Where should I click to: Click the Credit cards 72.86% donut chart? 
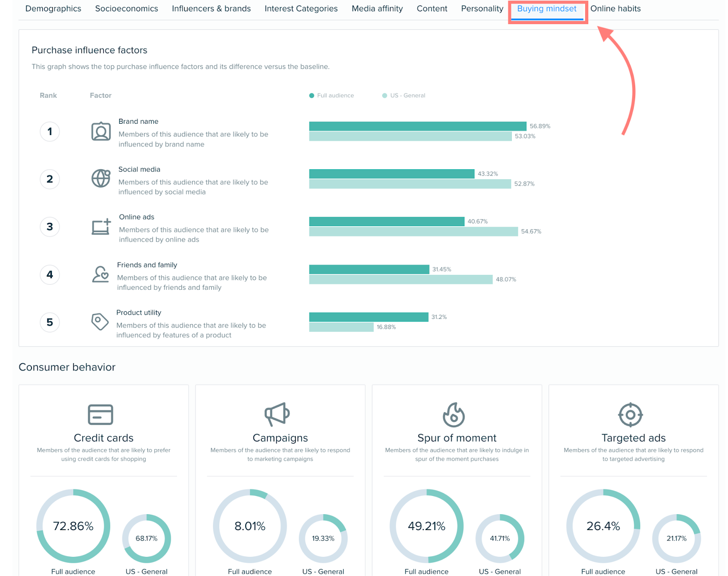point(73,526)
